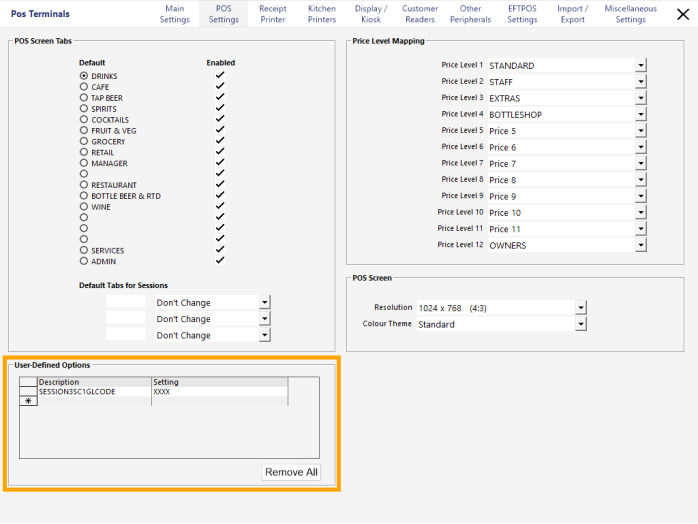Click first session tab text field
Image resolution: width=698 pixels, height=524 pixels.
(x=126, y=302)
